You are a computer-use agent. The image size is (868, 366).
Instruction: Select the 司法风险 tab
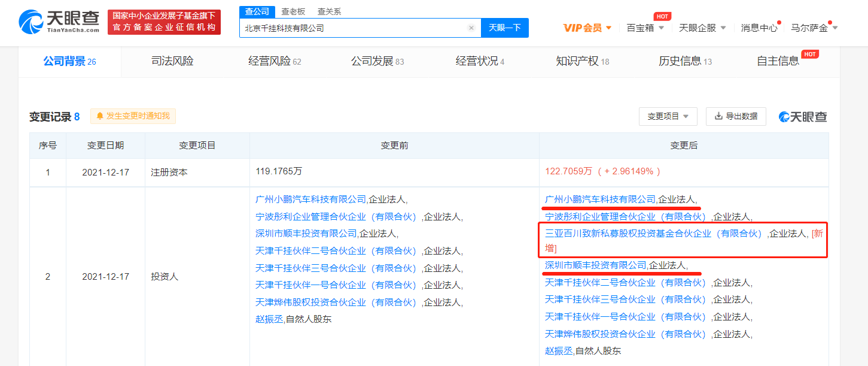(172, 61)
